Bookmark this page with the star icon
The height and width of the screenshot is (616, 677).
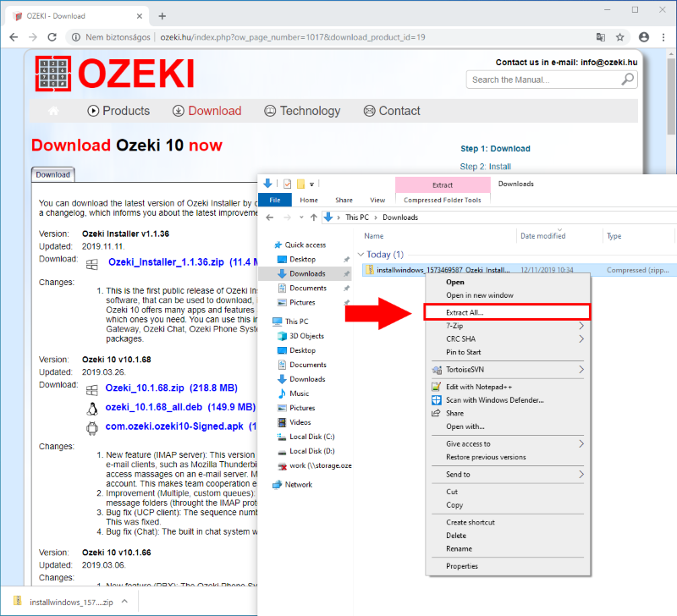(x=620, y=37)
